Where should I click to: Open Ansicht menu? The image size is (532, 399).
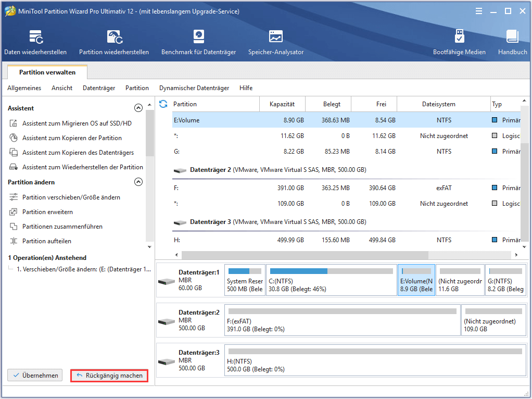point(62,88)
